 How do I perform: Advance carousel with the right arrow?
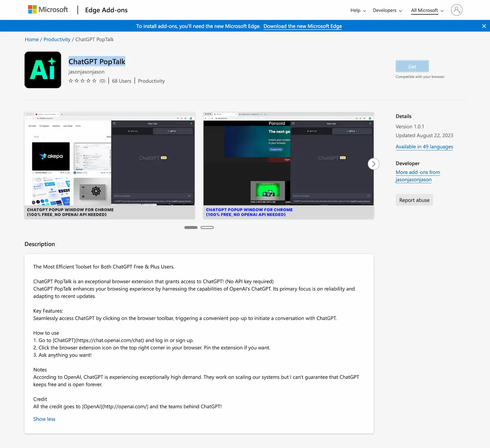point(373,164)
